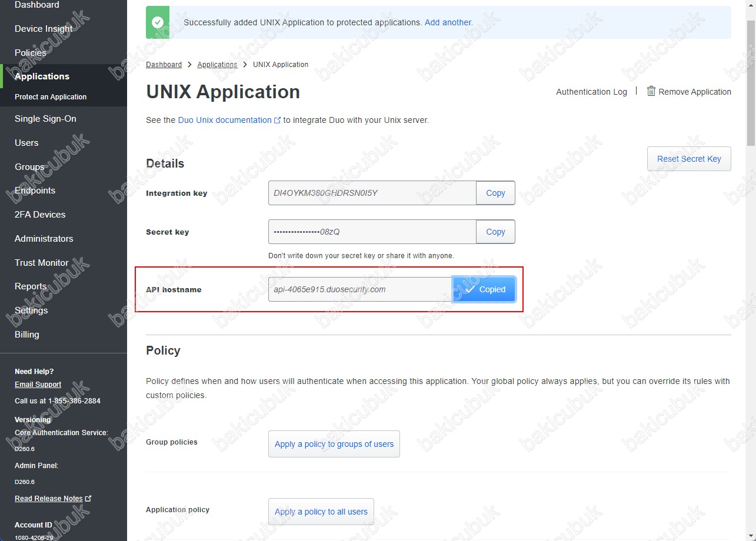Go to Policies in the sidebar
Viewport: 756px width, 541px height.
[31, 52]
